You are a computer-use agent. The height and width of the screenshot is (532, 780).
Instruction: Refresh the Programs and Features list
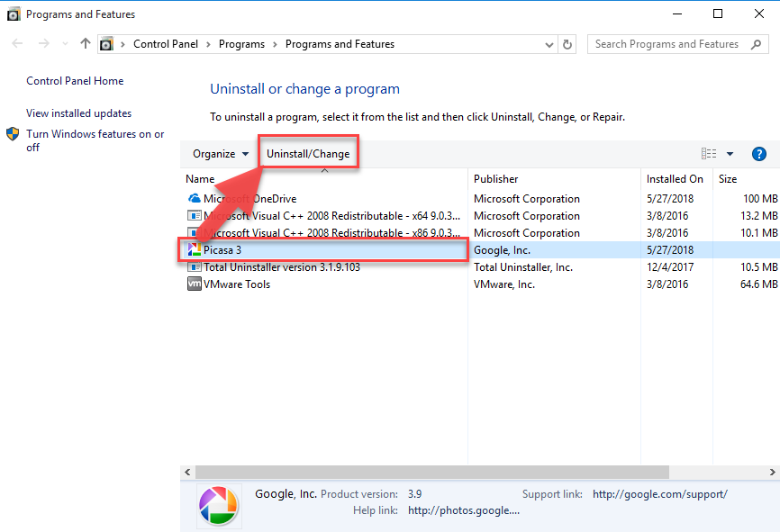(567, 44)
